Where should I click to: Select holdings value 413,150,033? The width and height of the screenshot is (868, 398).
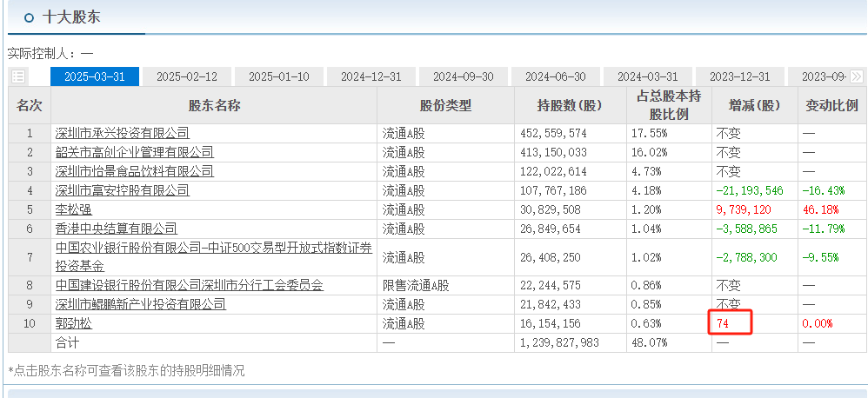(x=553, y=152)
